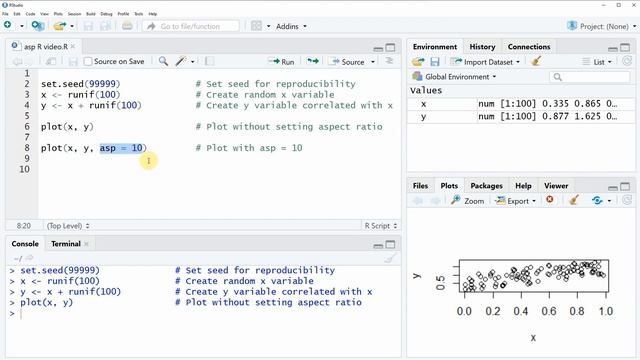Click the Source button
Image resolution: width=640 pixels, height=360 pixels.
coord(348,62)
